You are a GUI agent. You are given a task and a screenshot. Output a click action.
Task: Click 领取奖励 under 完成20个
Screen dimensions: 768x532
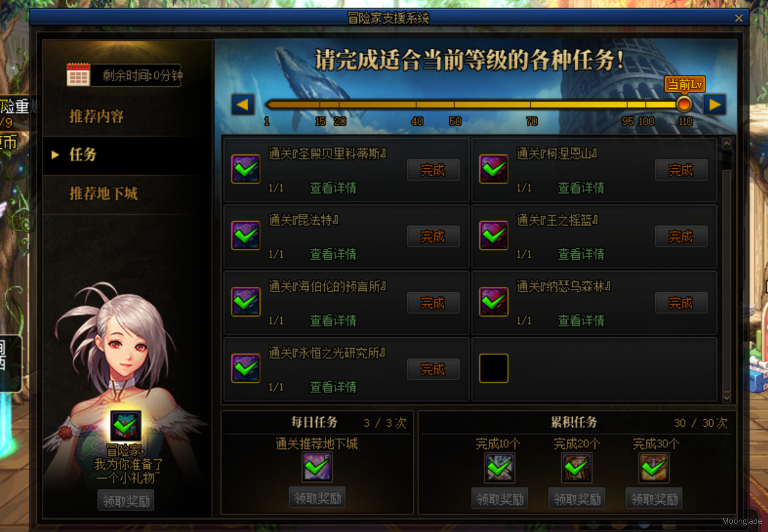point(577,499)
